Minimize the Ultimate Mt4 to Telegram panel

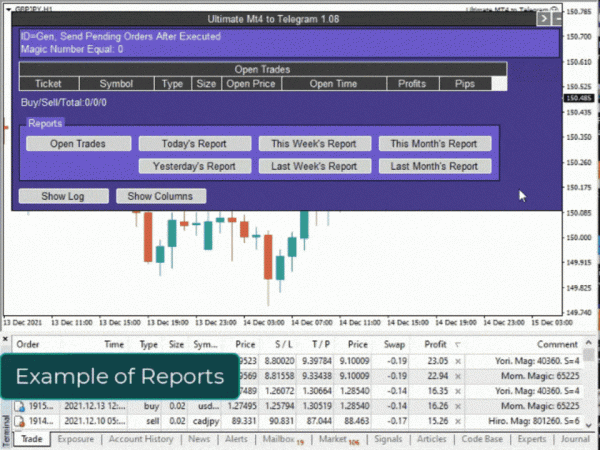pos(558,19)
